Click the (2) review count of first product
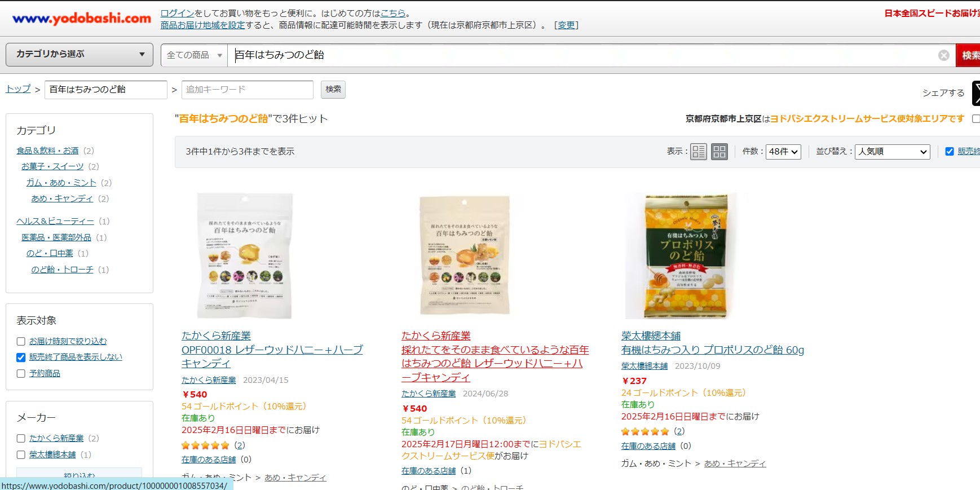The height and width of the screenshot is (490, 980). point(240,445)
